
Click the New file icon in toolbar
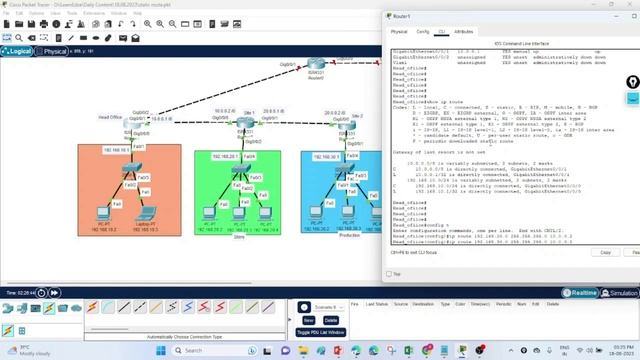7,24
